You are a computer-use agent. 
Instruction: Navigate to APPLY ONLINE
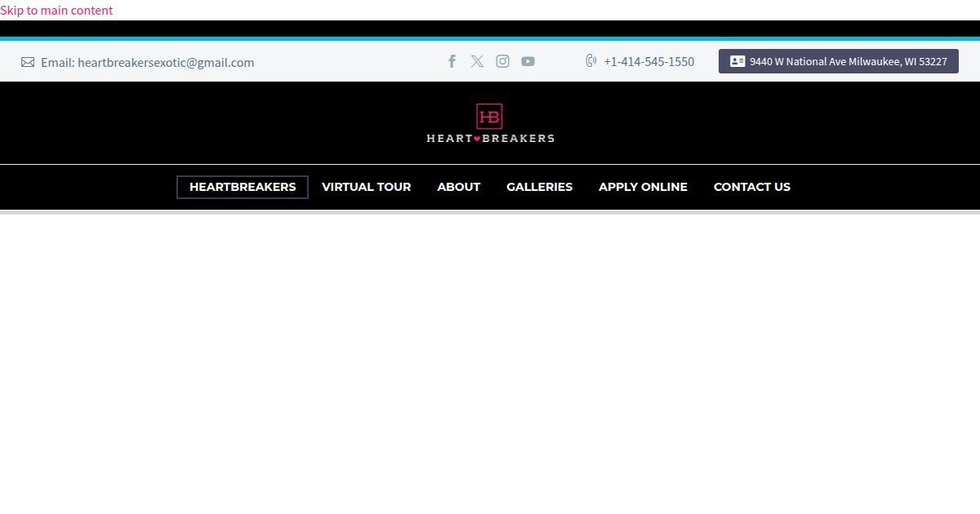tap(643, 187)
